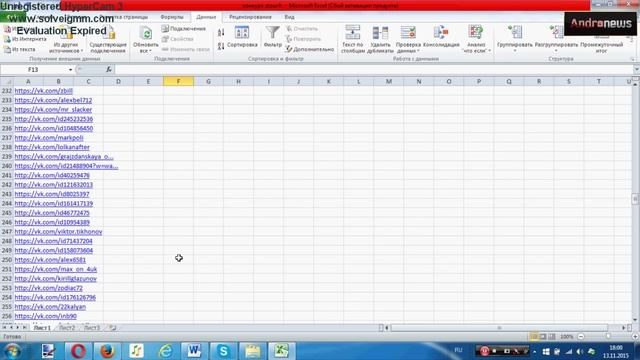Open the Data (Данные) tab

coord(206,17)
